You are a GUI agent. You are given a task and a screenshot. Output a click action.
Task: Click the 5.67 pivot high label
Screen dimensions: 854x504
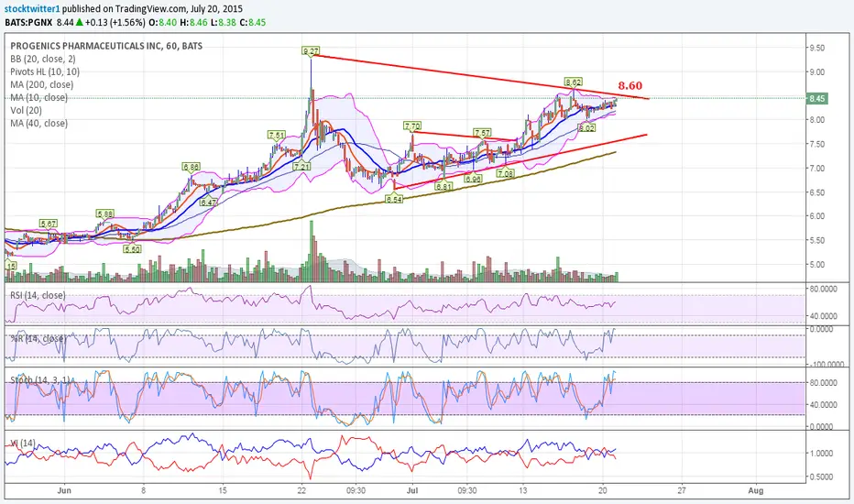point(48,224)
